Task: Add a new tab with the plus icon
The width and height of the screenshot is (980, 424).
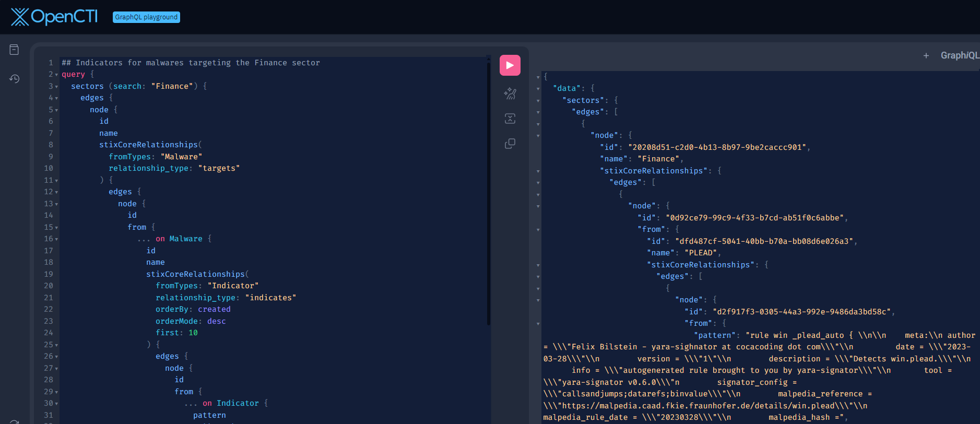Action: click(926, 55)
